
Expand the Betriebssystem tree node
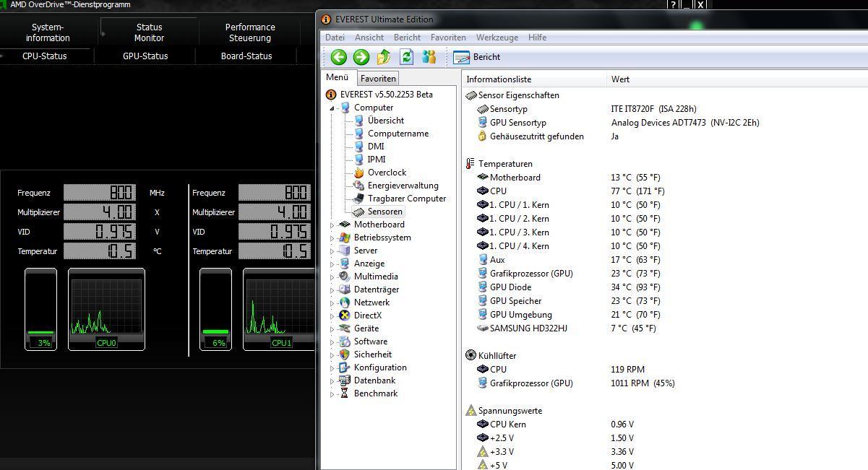[332, 238]
